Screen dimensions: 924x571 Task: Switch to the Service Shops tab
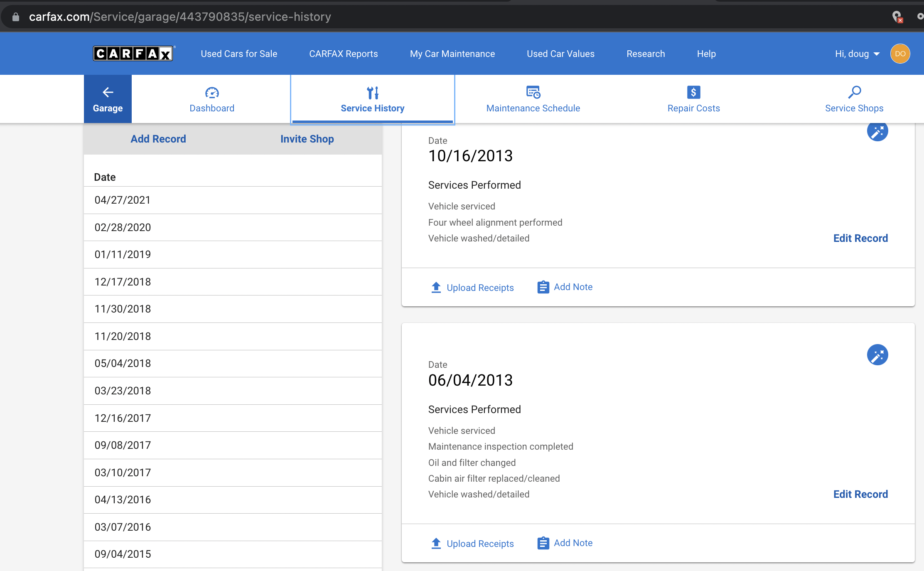pyautogui.click(x=854, y=99)
